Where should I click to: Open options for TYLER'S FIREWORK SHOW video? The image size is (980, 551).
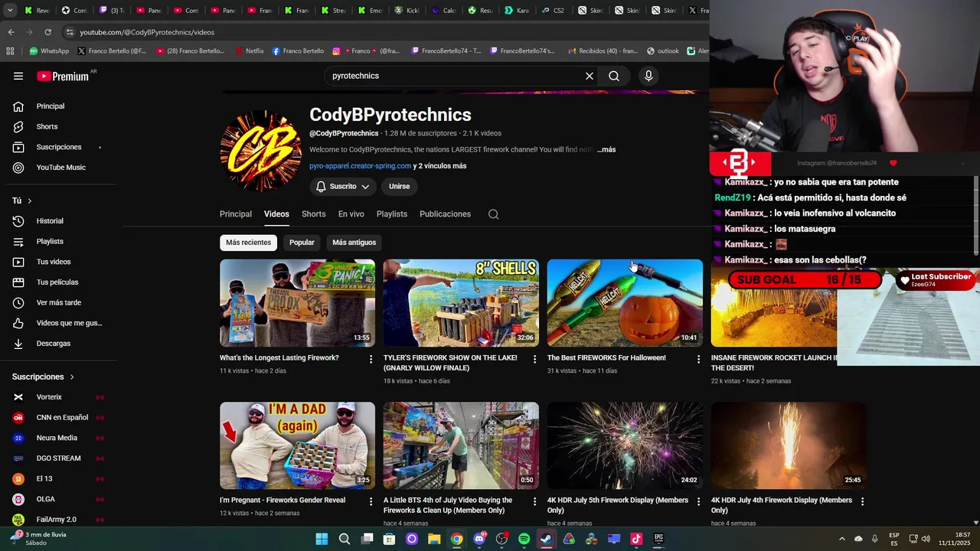(535, 359)
